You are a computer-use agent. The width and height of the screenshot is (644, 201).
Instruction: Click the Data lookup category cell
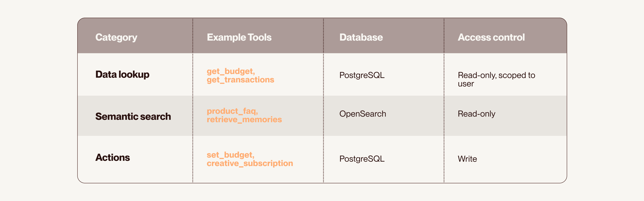122,74
